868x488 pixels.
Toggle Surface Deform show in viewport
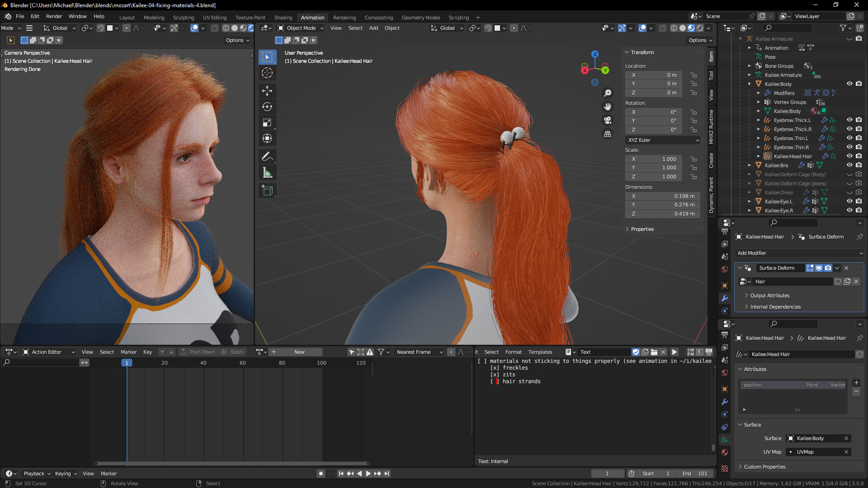(819, 268)
